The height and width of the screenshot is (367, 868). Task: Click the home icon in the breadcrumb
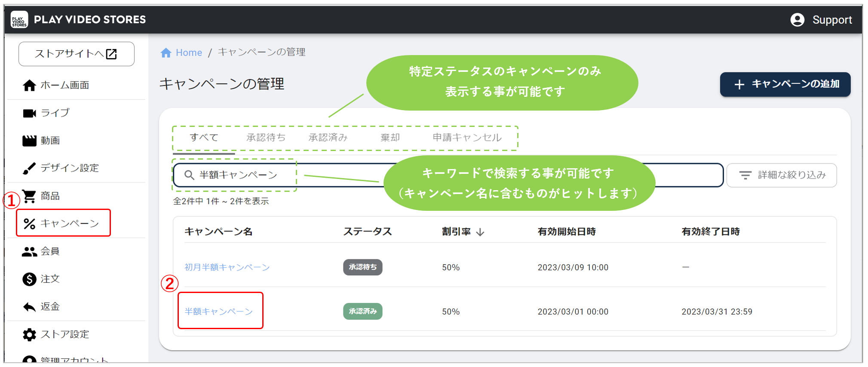[166, 53]
